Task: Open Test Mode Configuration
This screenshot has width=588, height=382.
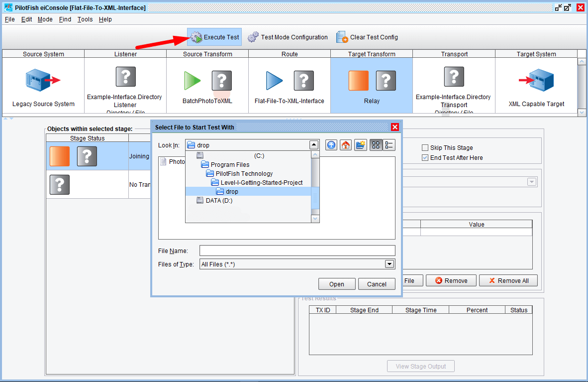Action: 288,37
